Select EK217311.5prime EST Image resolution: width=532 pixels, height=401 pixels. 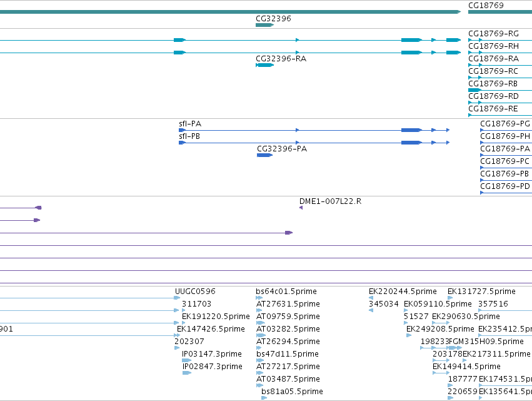[496, 355]
